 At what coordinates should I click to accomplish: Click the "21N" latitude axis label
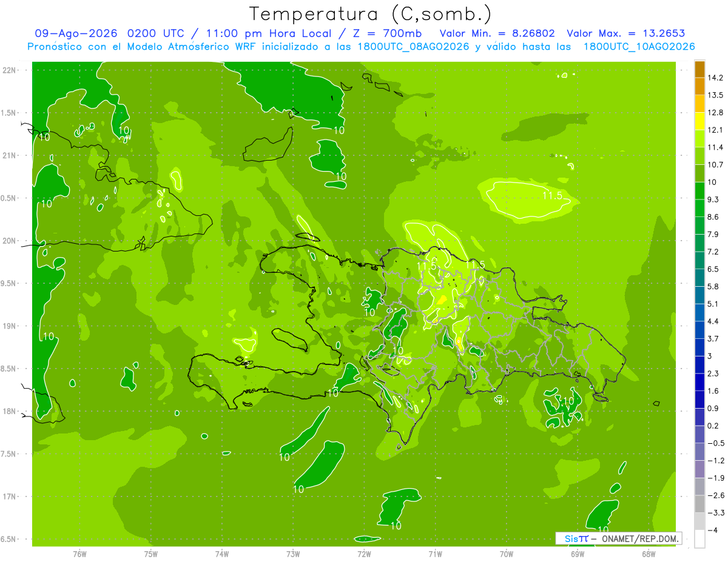coord(10,156)
